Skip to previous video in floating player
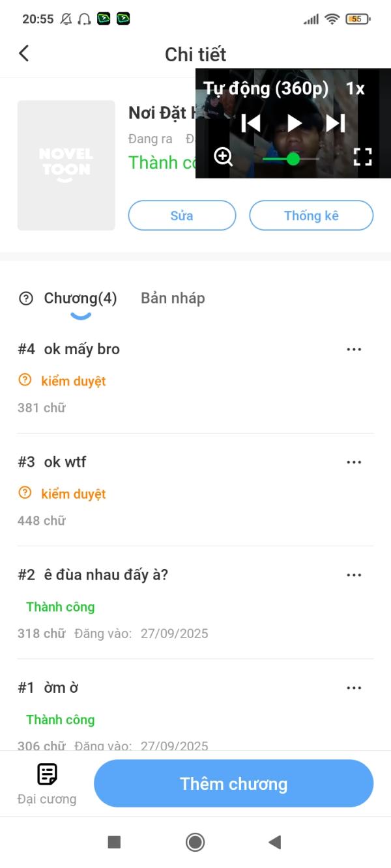Viewport: 391px width, 868px height. click(251, 122)
